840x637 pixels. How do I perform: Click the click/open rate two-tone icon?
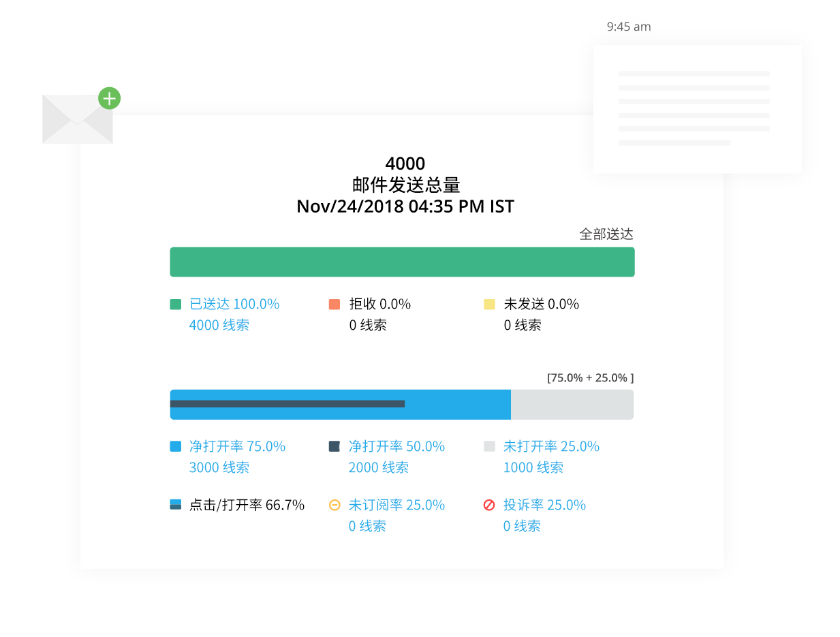176,505
